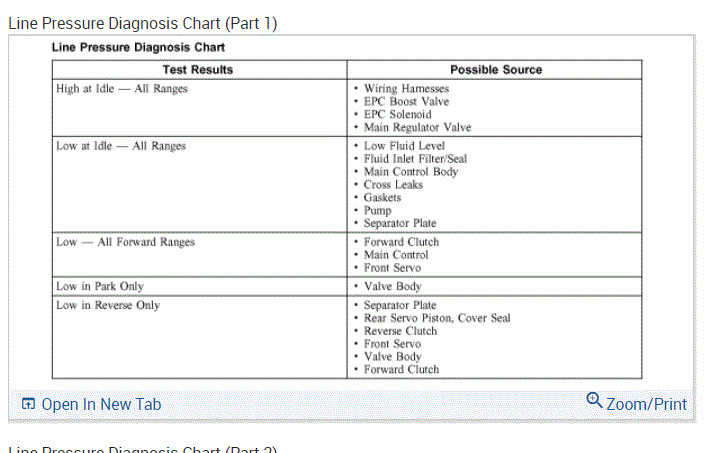Select the Low in Park Only cell
Viewport: 716px width, 453px height.
point(100,287)
